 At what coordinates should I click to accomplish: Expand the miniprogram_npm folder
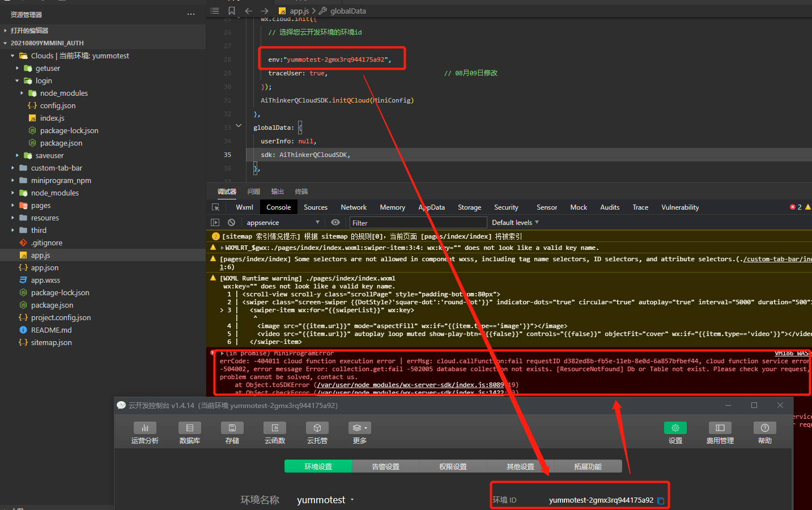point(12,180)
